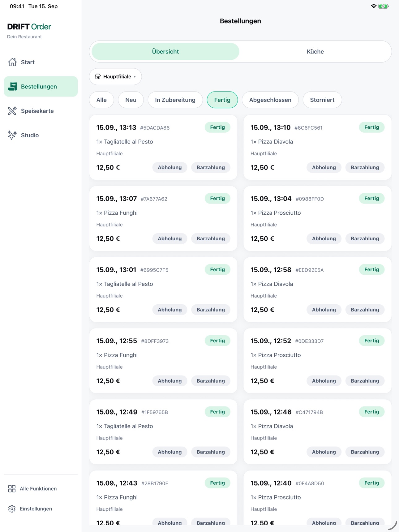Toggle the Fertig filter chip
399x532 pixels.
(222, 100)
